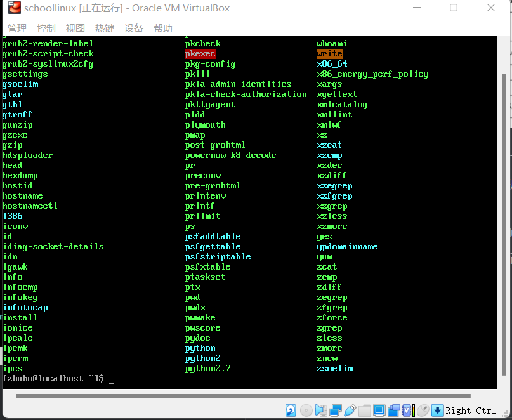Click the shell prompt [zhubo@localhost ~]$
The image size is (512, 420).
point(53,379)
